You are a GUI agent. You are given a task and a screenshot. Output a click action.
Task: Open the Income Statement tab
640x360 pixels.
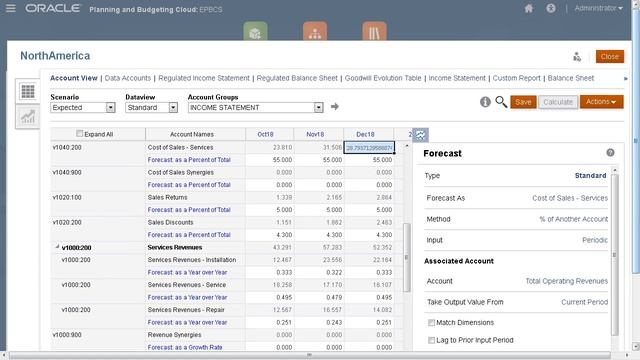457,78
